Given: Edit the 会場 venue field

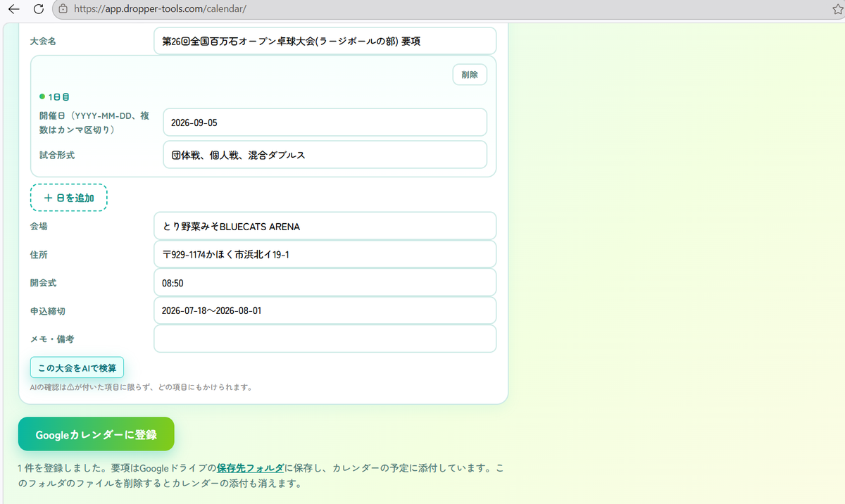Looking at the screenshot, I should (325, 226).
